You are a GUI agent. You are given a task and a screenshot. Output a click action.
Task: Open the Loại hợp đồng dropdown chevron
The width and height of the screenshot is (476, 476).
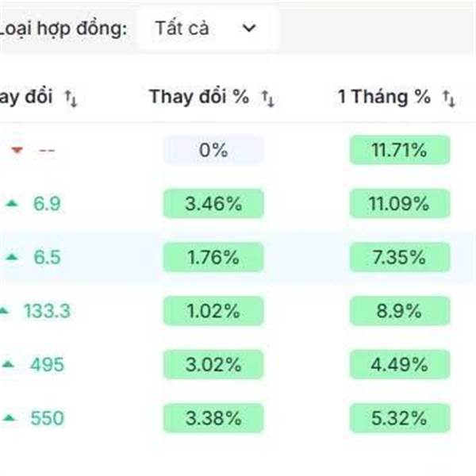249,29
